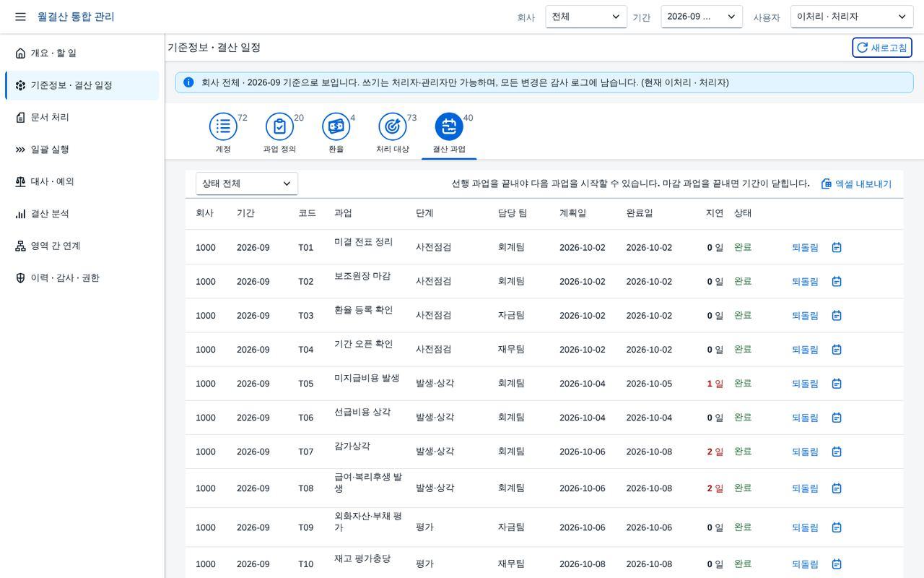Select the 처리 대상 target icon tab
Screen dimensions: 924x578
pos(392,126)
